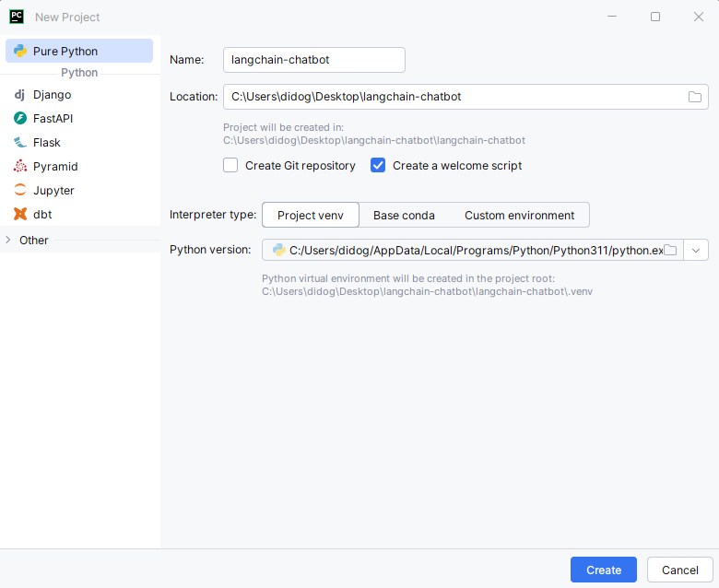Choose Jupyter project type

[79, 190]
